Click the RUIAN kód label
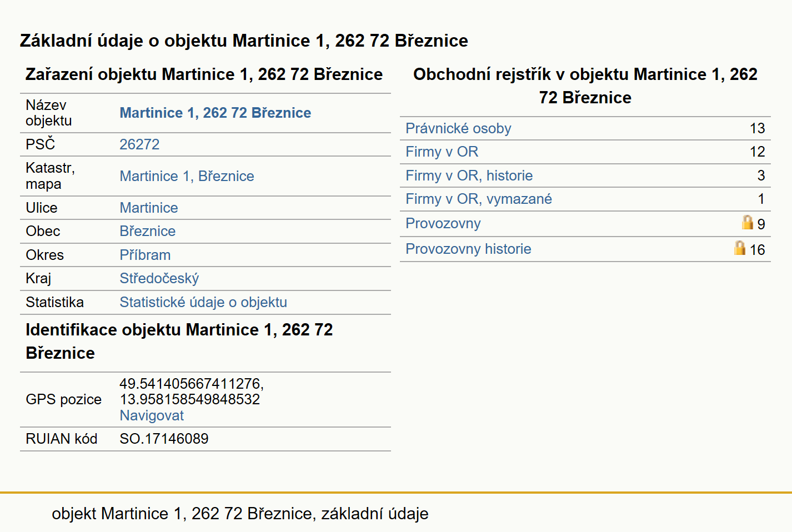Image resolution: width=792 pixels, height=532 pixels. click(61, 439)
